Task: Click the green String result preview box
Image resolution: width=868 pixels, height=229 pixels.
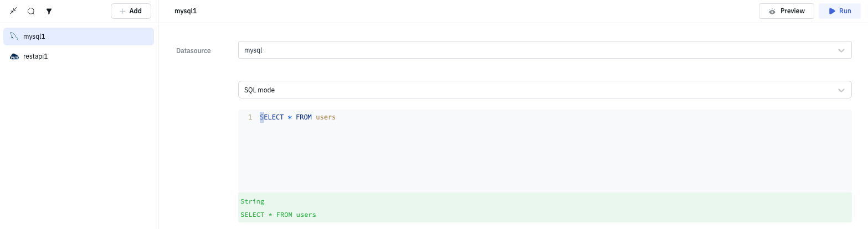Action: 545,207
